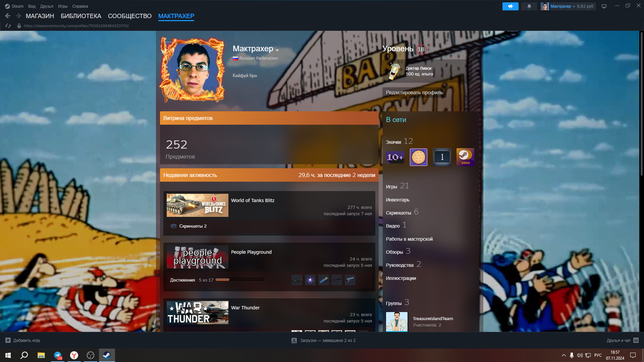Open the Мактрахер account dropdown in title bar
644x362 pixels.
[562, 6]
